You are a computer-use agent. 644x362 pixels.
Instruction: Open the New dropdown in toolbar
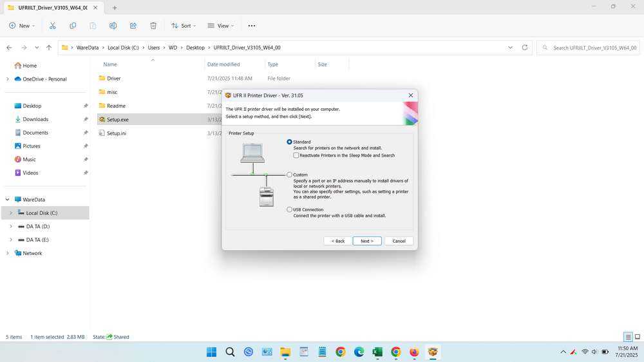(x=22, y=26)
